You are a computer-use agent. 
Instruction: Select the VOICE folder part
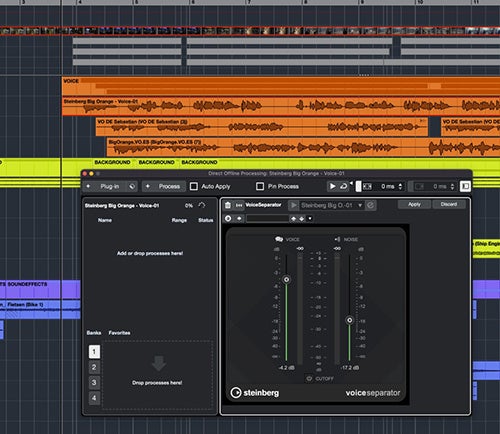(281, 86)
